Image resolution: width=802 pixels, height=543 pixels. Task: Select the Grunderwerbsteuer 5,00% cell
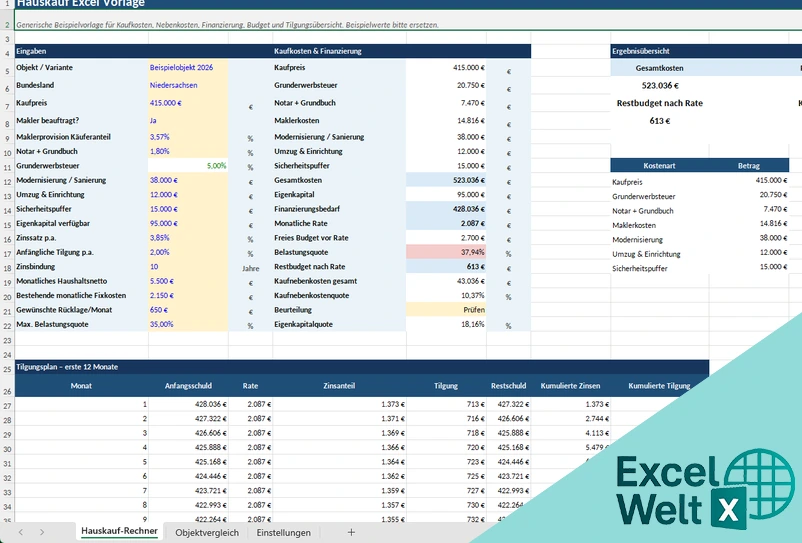188,166
